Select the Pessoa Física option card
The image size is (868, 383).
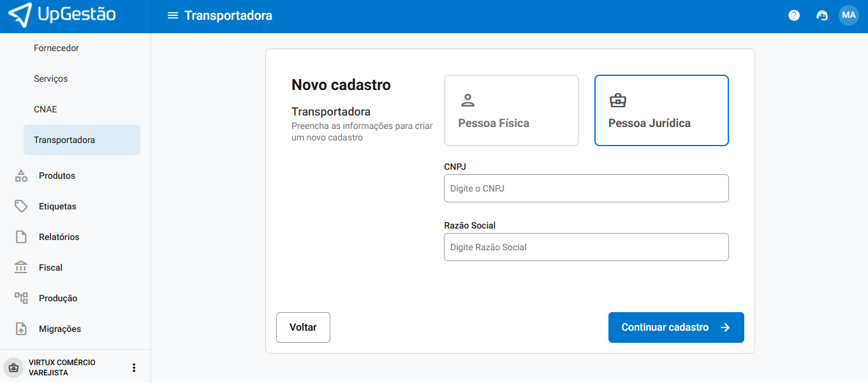(511, 110)
